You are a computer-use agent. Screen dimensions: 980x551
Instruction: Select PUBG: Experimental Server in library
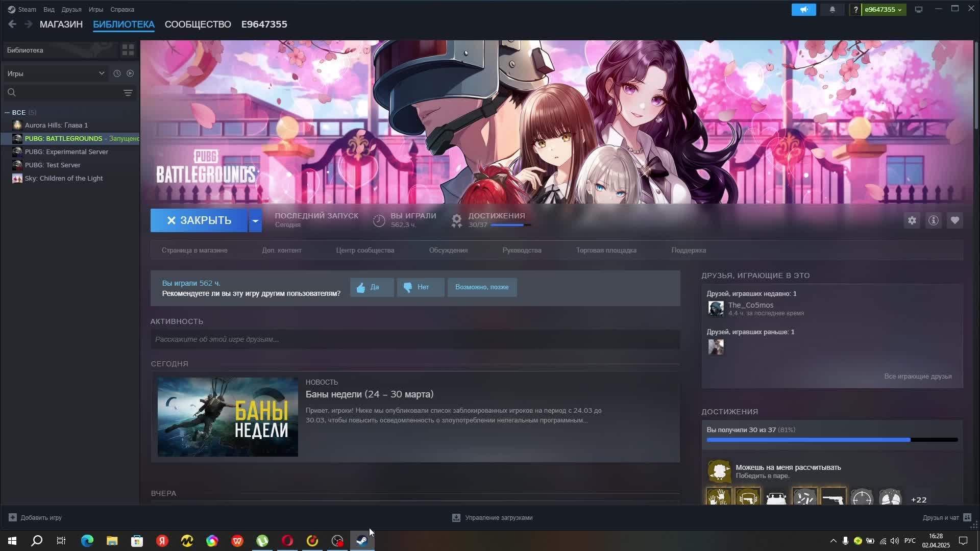[x=70, y=152]
